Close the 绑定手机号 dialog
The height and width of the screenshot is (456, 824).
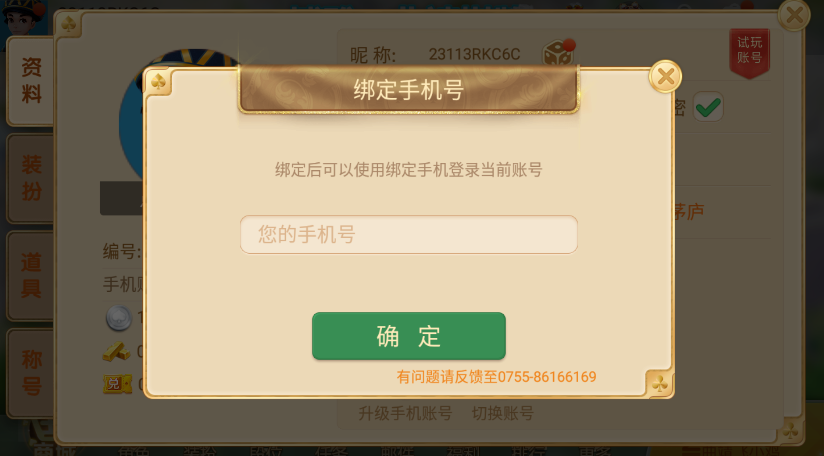tap(665, 77)
